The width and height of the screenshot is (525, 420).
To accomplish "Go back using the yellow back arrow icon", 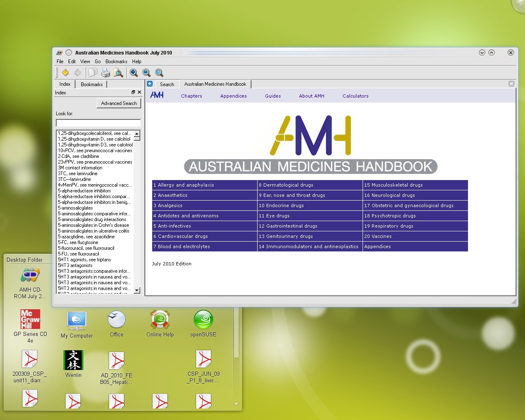I will click(65, 73).
